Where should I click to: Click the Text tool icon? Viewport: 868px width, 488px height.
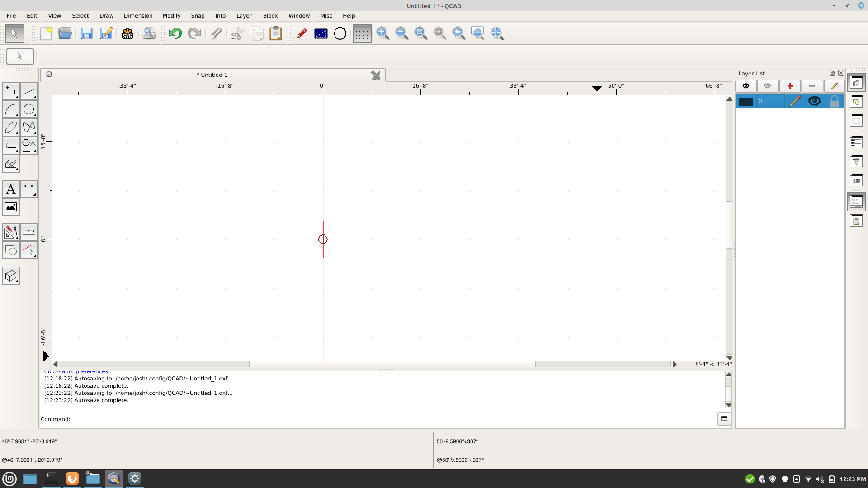pos(11,189)
